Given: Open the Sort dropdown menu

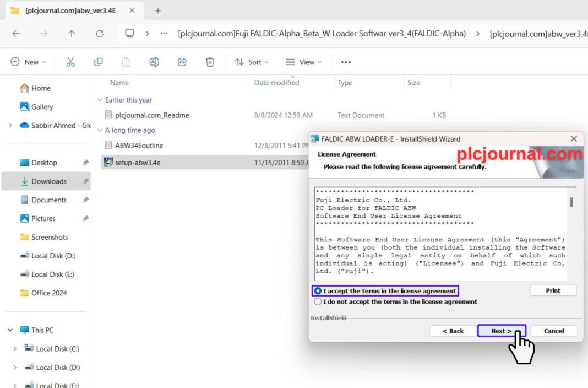Looking at the screenshot, I should [252, 62].
